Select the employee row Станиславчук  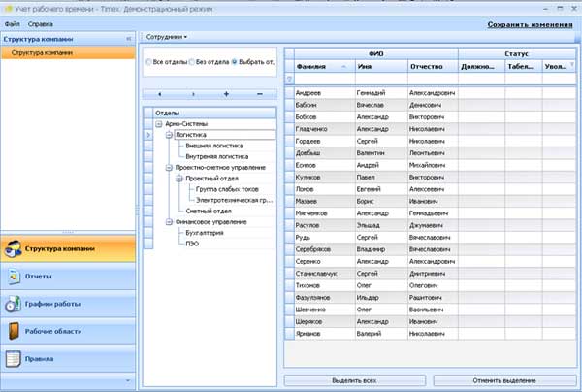(x=430, y=274)
